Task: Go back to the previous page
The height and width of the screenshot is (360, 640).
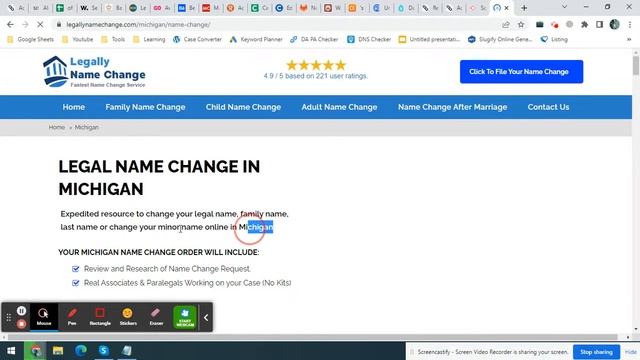Action: point(10,24)
